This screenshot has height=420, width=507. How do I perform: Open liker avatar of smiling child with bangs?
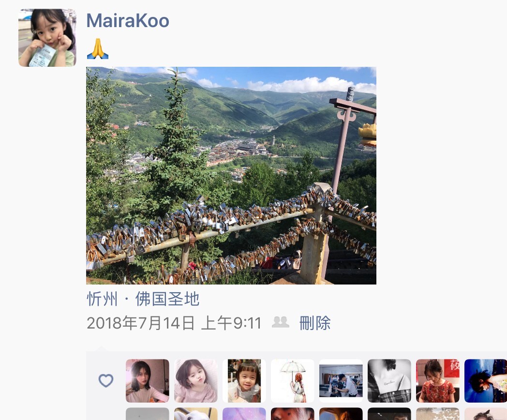click(x=244, y=381)
